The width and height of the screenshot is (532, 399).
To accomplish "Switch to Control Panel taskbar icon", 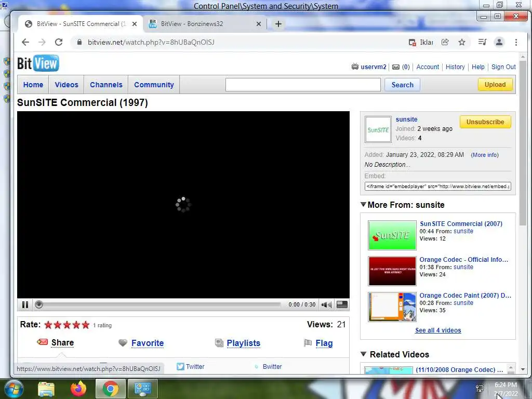I will pyautogui.click(x=143, y=389).
